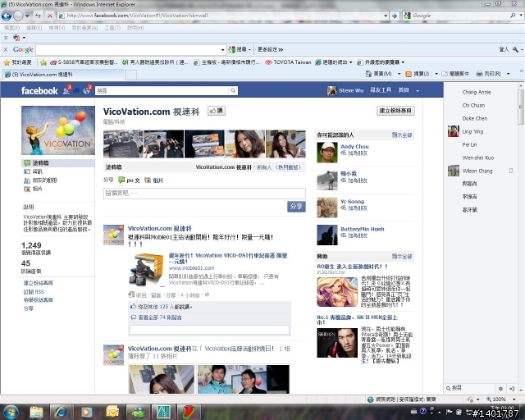
Task: Open search provider dropdown arrow
Action: click(521, 16)
